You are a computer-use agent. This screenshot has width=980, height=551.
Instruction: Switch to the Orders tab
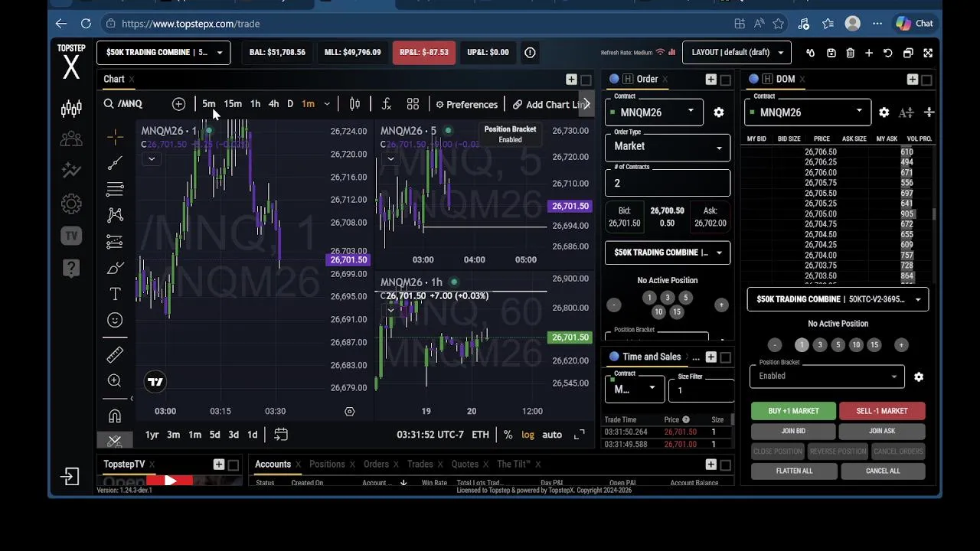376,465
